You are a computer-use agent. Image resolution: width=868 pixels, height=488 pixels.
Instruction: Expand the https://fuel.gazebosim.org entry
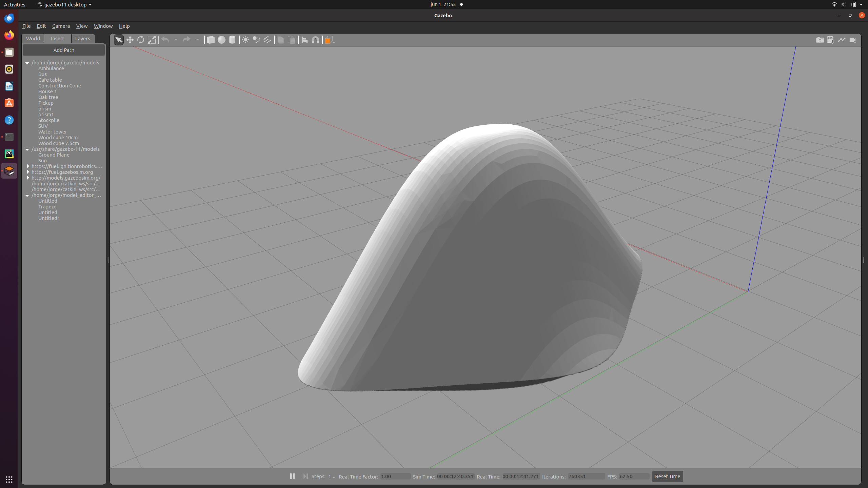[28, 172]
